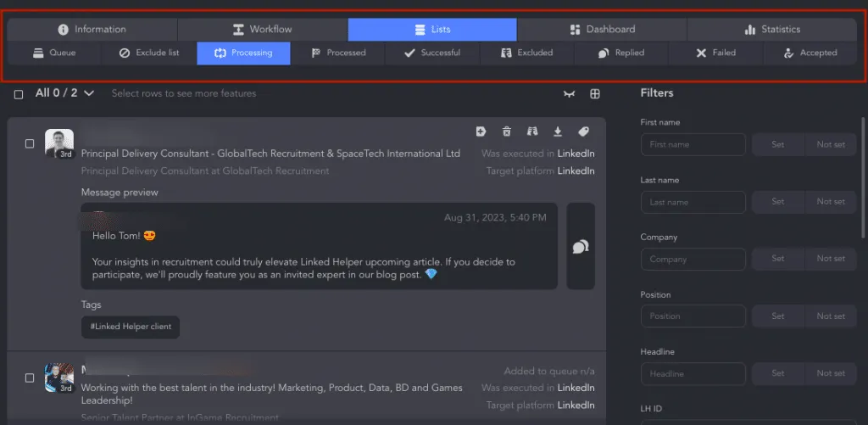Click the 'Hello Tom!' message preview text
868x425 pixels.
pyautogui.click(x=118, y=236)
